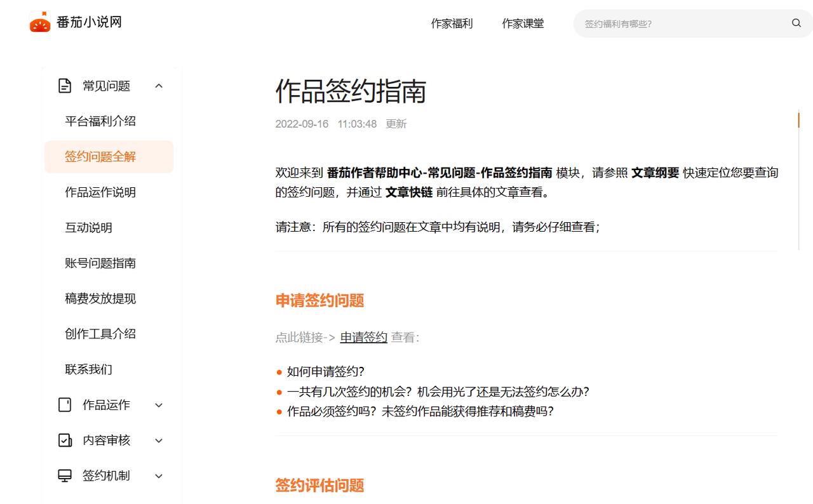The width and height of the screenshot is (813, 504).
Task: Select 稿费发放提现 in sidebar
Action: click(x=100, y=298)
